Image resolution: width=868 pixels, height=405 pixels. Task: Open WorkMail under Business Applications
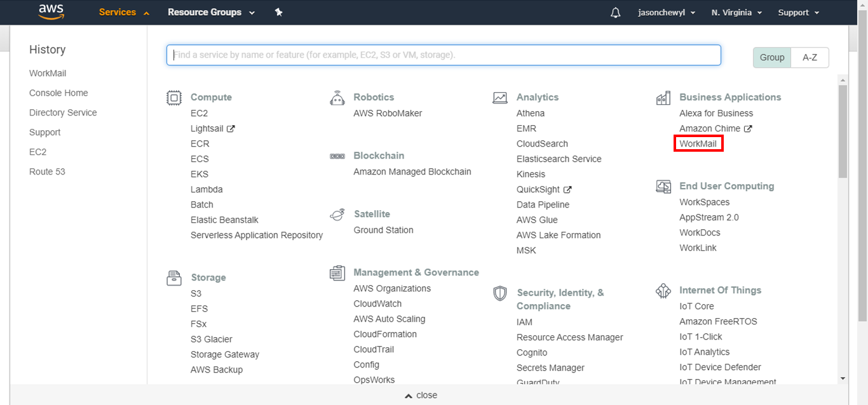point(698,144)
